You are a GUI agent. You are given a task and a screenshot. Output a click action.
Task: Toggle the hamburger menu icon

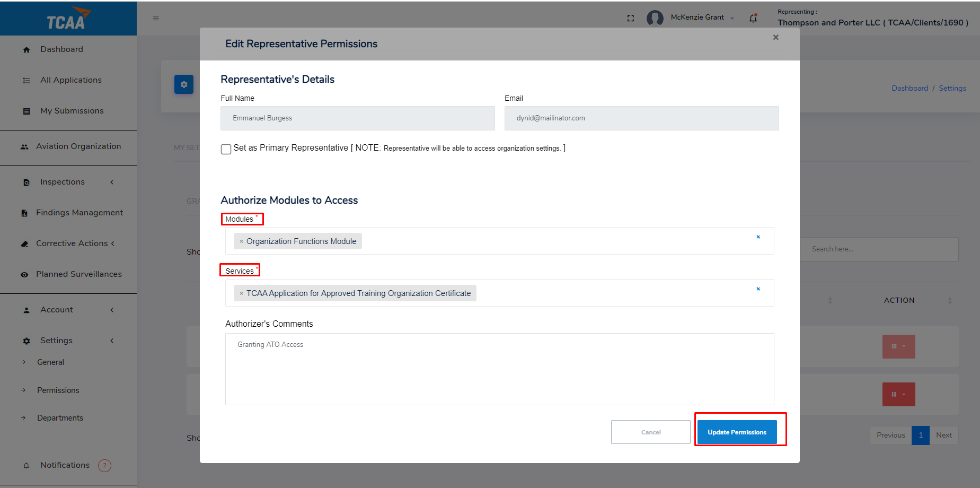[156, 18]
